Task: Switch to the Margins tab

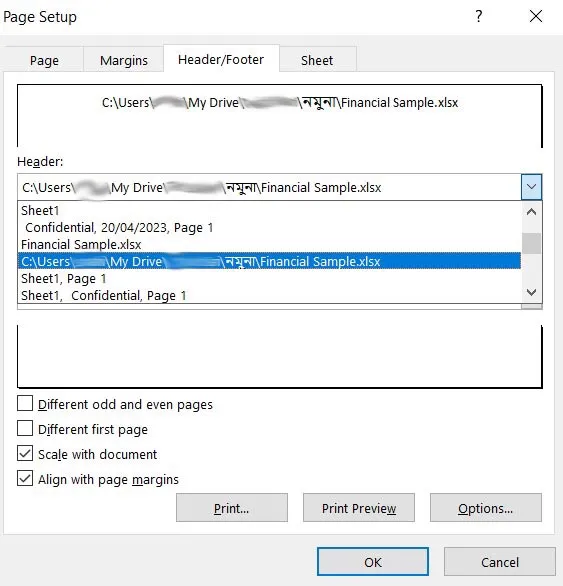Action: [x=124, y=60]
